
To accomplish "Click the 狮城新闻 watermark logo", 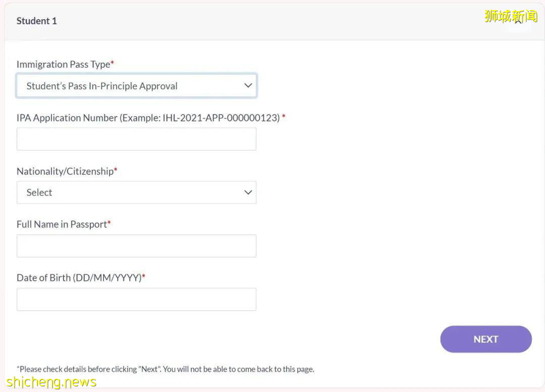I will click(x=511, y=16).
